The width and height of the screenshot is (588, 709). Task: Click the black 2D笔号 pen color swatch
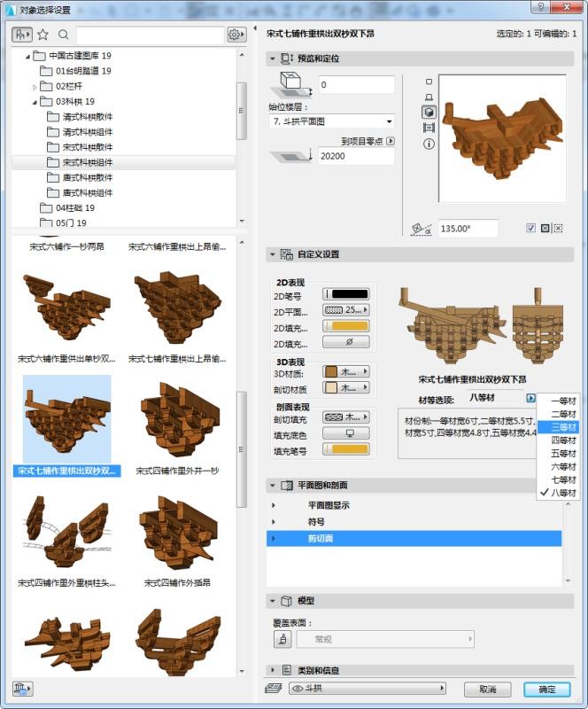[345, 294]
